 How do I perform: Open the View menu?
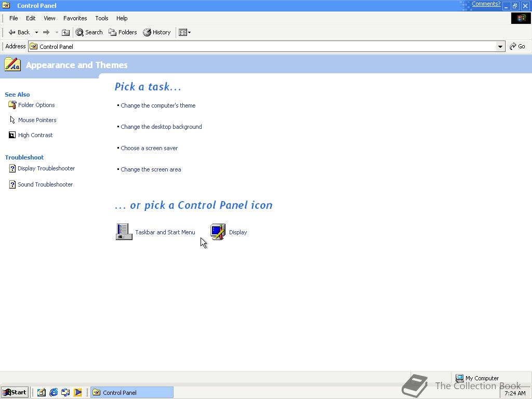coord(49,18)
